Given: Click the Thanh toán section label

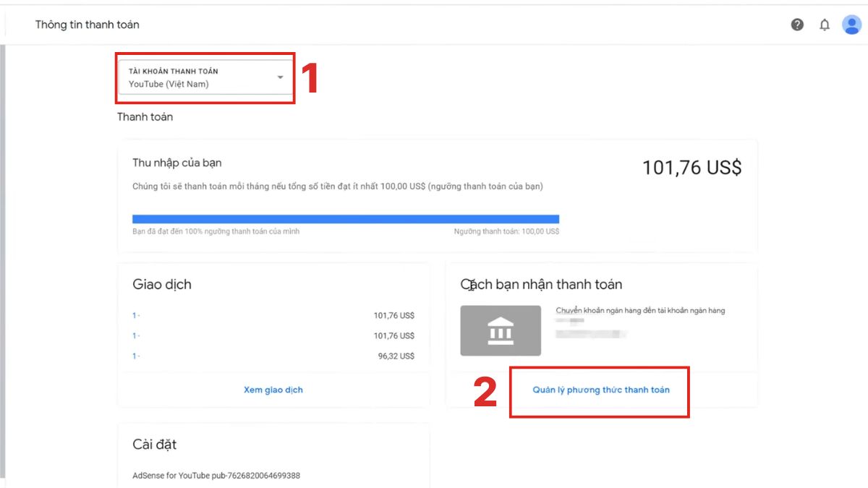Looking at the screenshot, I should pyautogui.click(x=145, y=116).
